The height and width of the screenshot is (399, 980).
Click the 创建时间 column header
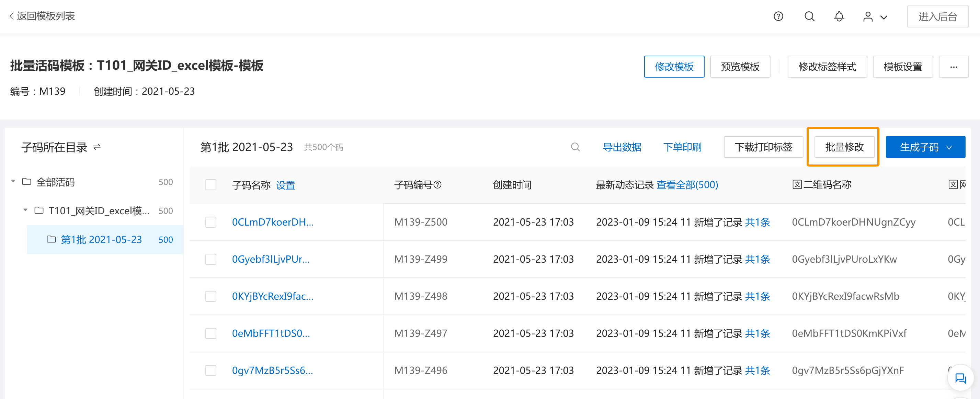pyautogui.click(x=512, y=185)
